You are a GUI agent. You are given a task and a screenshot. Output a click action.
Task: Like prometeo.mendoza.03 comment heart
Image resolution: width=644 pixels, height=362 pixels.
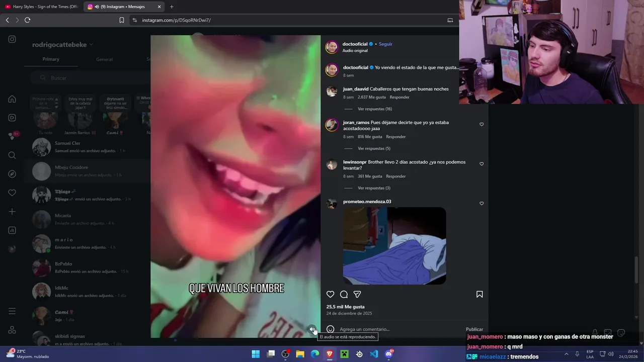[481, 204]
